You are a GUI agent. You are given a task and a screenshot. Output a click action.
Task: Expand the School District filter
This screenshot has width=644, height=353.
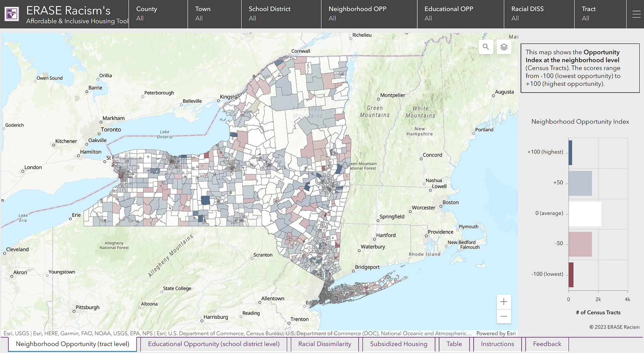click(x=281, y=14)
